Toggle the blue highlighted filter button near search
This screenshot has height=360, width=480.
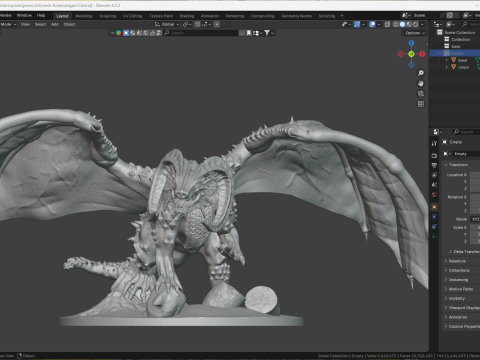(126, 33)
